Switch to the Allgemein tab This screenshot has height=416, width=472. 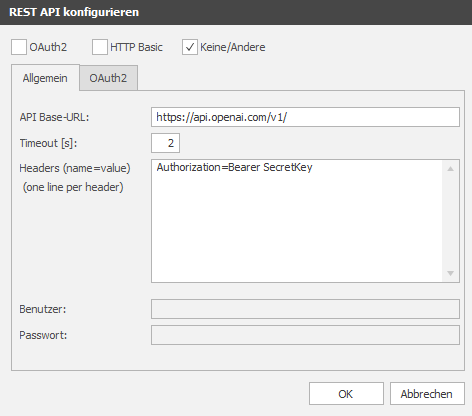[45, 78]
